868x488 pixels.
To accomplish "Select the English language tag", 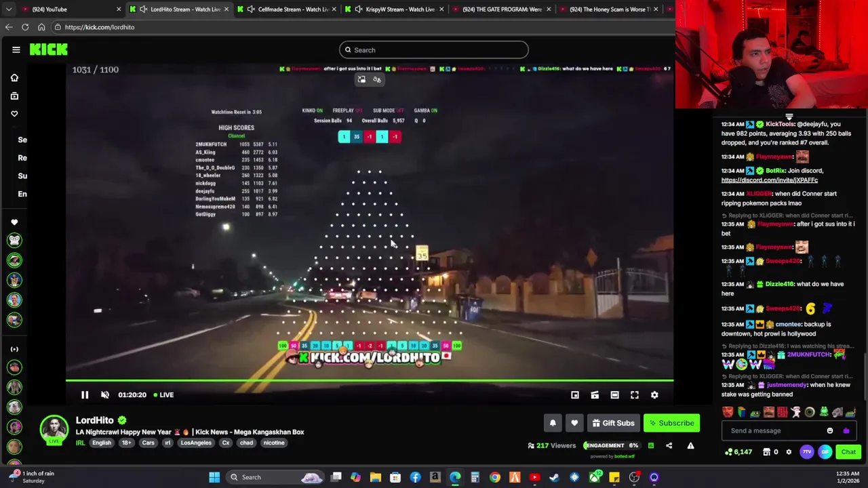I will tap(102, 443).
